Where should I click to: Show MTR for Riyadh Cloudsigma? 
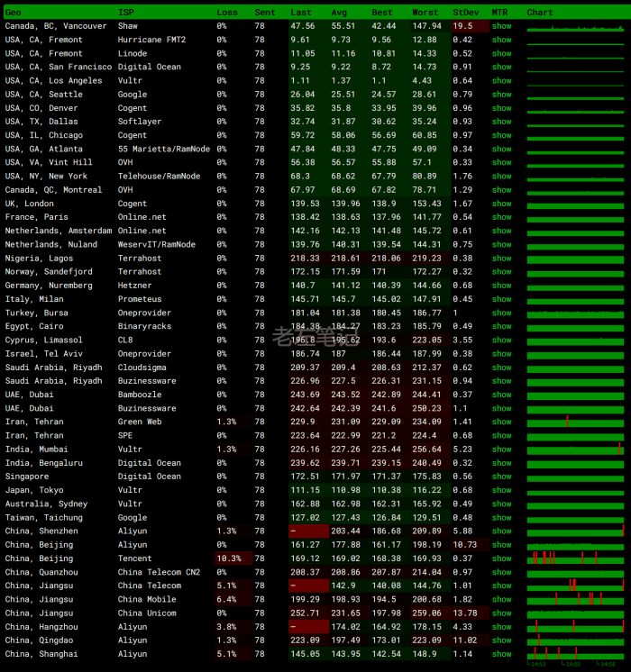click(x=501, y=368)
